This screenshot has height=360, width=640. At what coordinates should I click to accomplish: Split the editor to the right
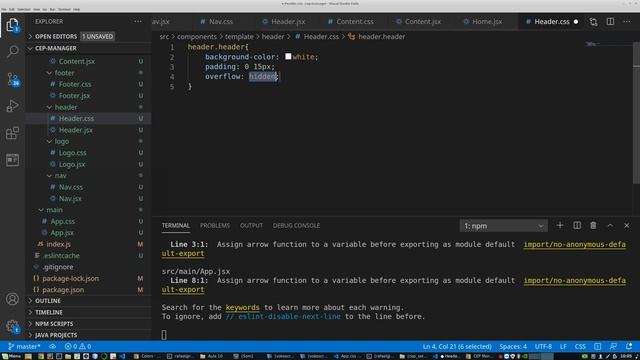tap(610, 22)
